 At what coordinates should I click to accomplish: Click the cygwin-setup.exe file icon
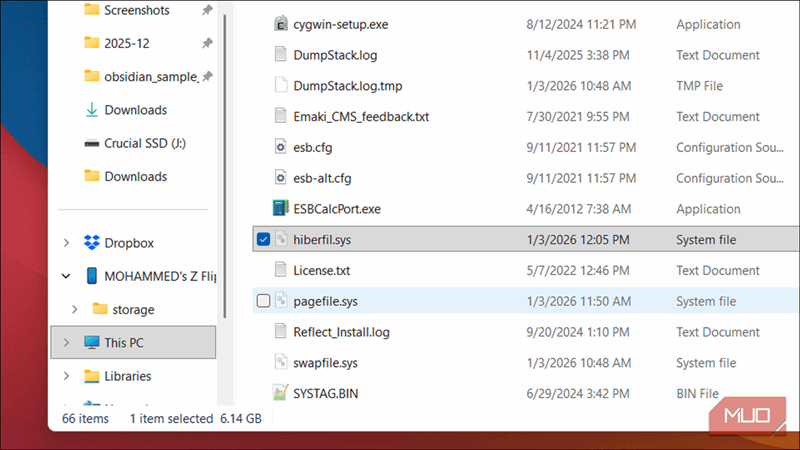281,24
